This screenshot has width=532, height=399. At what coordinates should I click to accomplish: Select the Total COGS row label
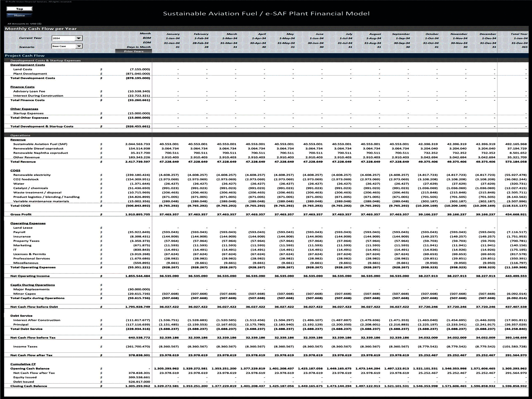(x=20, y=206)
